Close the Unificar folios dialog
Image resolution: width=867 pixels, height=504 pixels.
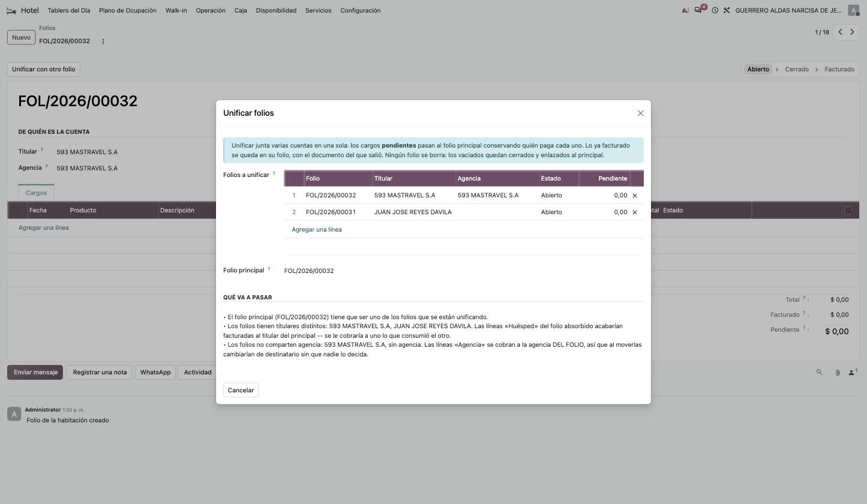click(640, 113)
